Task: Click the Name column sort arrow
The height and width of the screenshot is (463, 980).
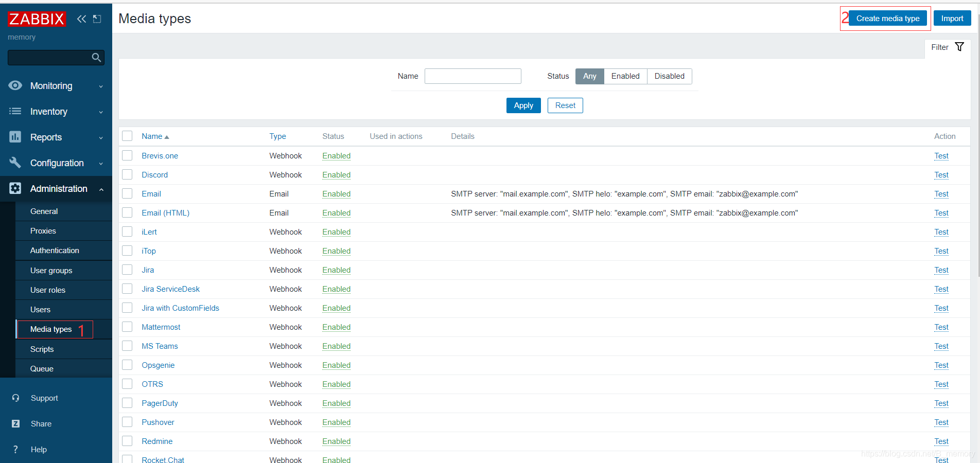Action: click(167, 137)
